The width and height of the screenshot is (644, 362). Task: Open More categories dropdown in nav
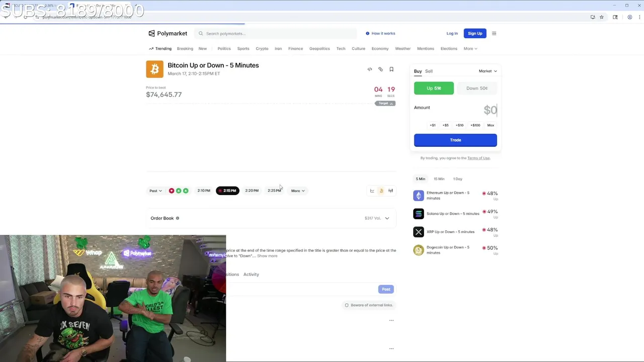pos(470,49)
